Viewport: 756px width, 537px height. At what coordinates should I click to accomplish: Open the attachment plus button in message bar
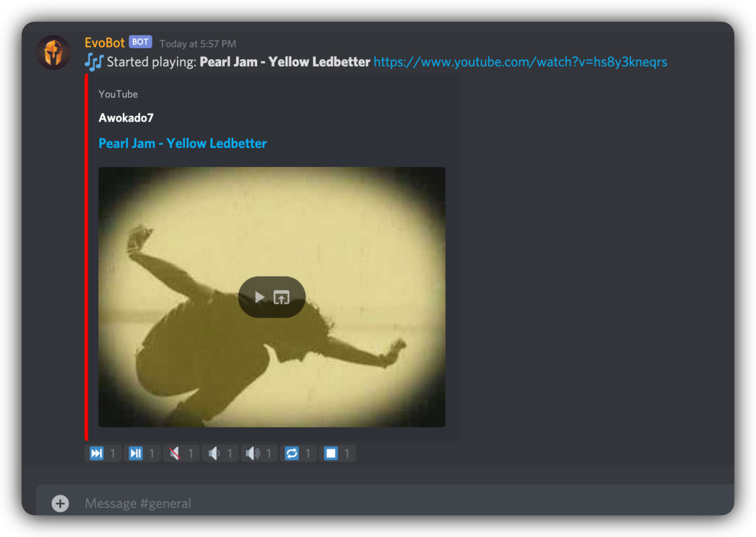[x=59, y=504]
